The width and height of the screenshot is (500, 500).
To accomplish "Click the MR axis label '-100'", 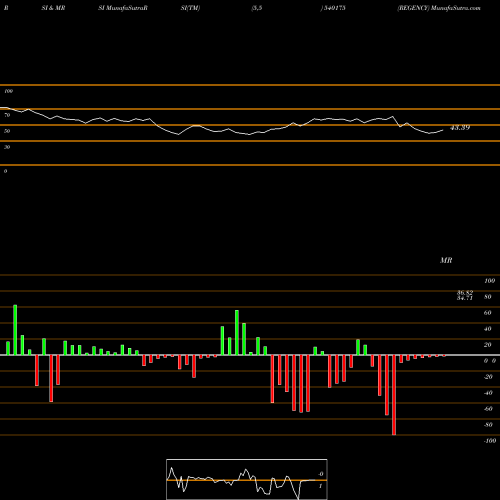I will pyautogui.click(x=490, y=441).
